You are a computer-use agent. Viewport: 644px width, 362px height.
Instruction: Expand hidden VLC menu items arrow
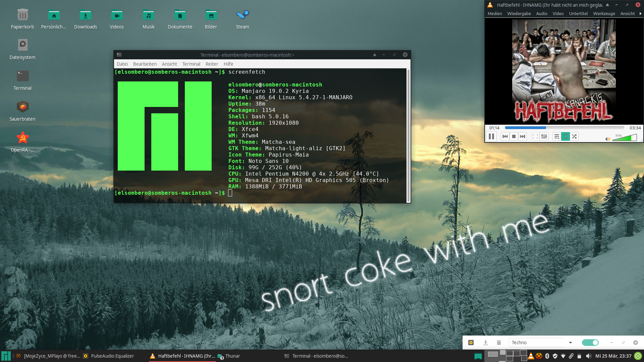[x=640, y=13]
